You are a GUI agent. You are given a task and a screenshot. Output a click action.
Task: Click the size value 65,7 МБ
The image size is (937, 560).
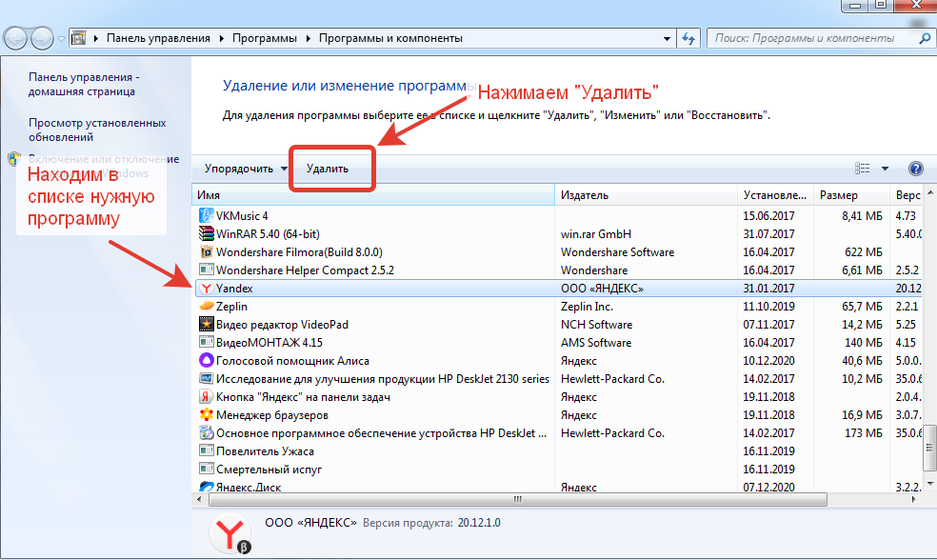[862, 307]
